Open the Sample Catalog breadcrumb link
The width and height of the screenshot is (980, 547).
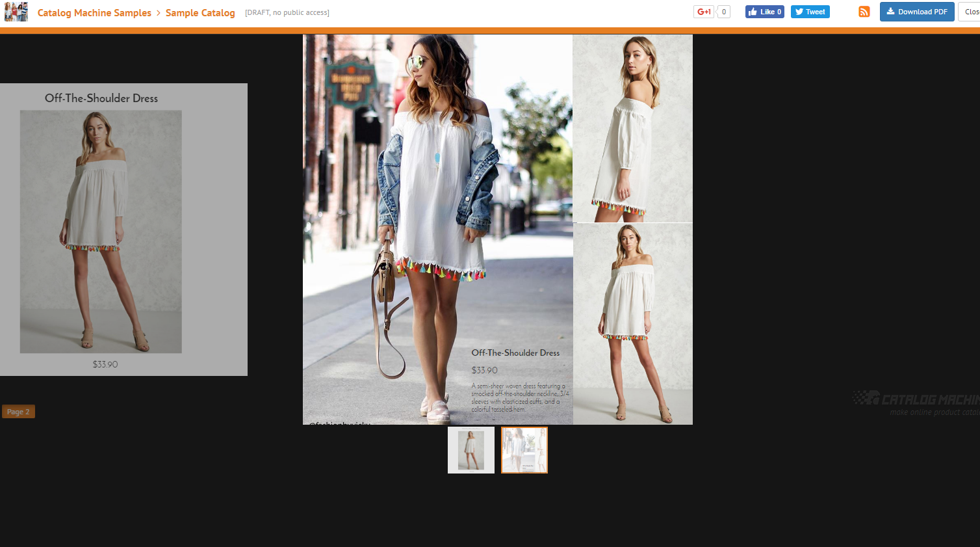pos(200,12)
